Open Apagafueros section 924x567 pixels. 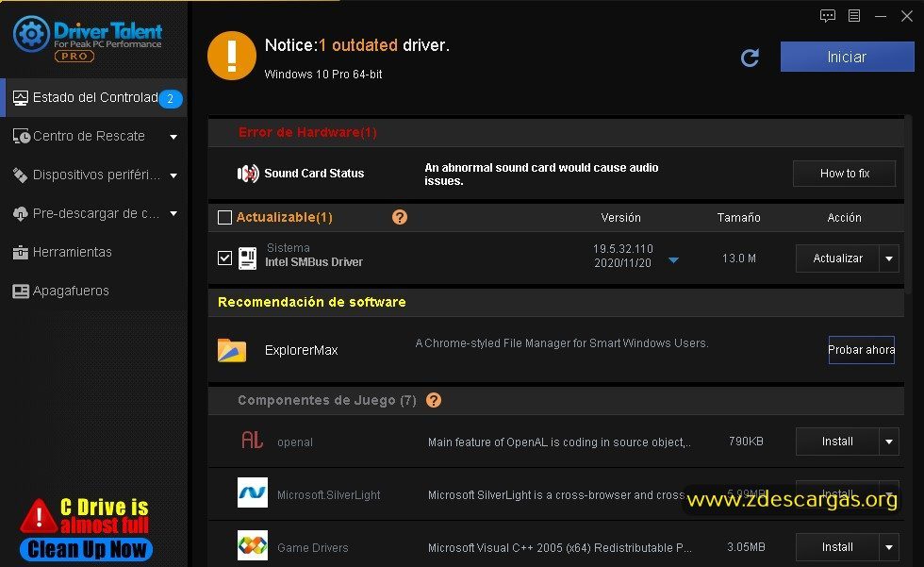(x=93, y=292)
